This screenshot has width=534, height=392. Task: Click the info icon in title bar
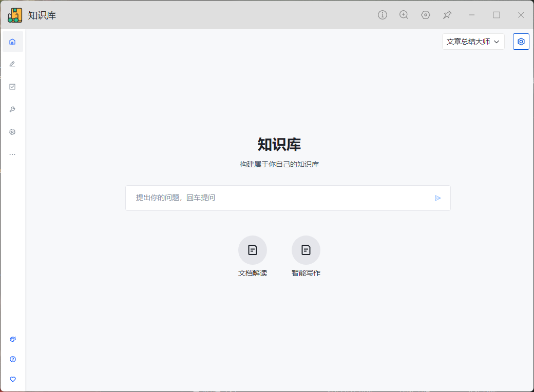(383, 15)
